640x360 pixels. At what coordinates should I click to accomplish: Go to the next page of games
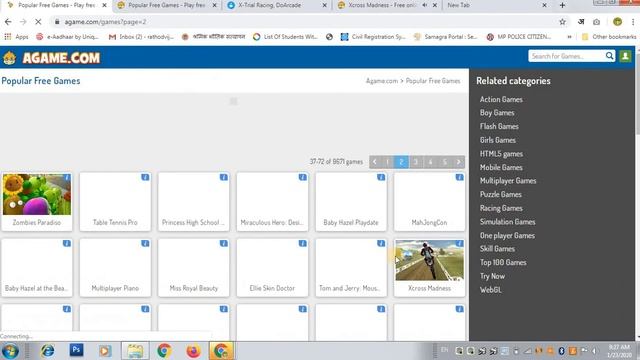point(458,162)
